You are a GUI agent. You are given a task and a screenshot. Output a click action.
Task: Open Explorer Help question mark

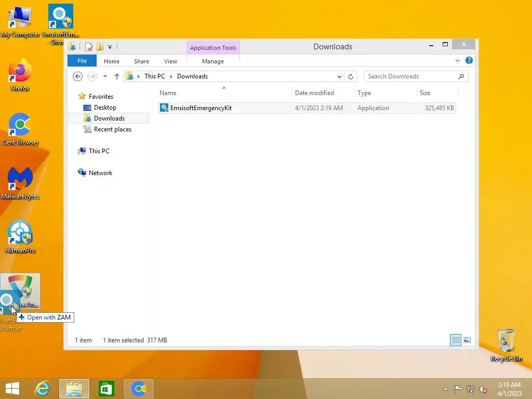(x=469, y=60)
